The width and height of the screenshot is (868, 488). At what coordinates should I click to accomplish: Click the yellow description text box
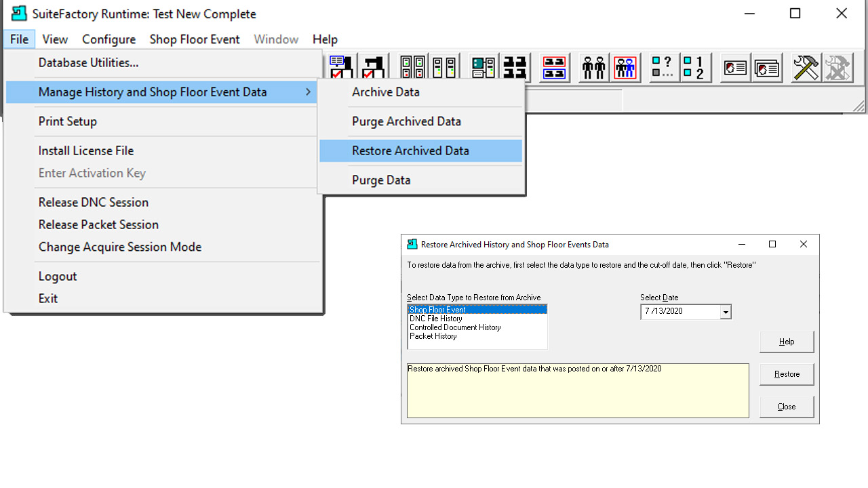coord(578,390)
